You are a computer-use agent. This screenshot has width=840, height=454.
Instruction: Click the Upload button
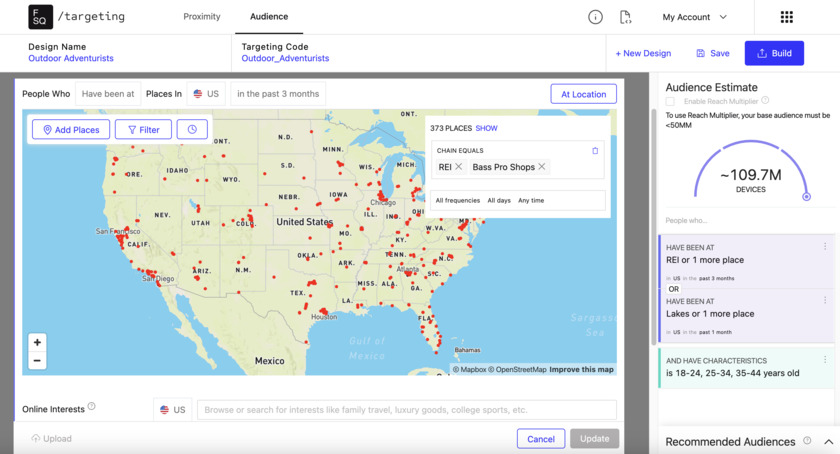pos(51,438)
